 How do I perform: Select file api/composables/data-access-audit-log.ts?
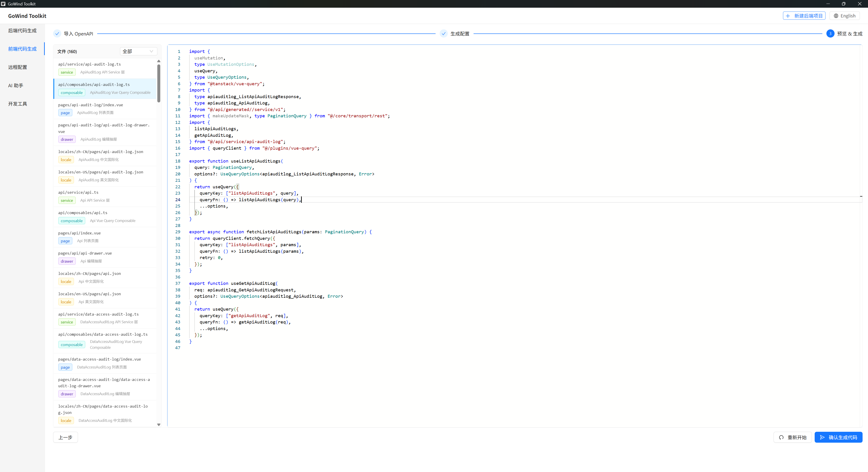pos(105,341)
